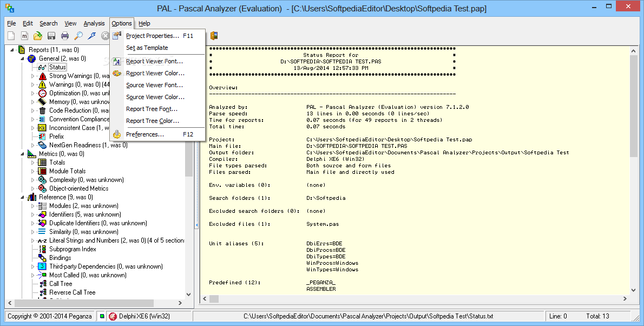Click the report viewer vertical scrollbar down arrow
644x326 pixels.
click(634, 290)
